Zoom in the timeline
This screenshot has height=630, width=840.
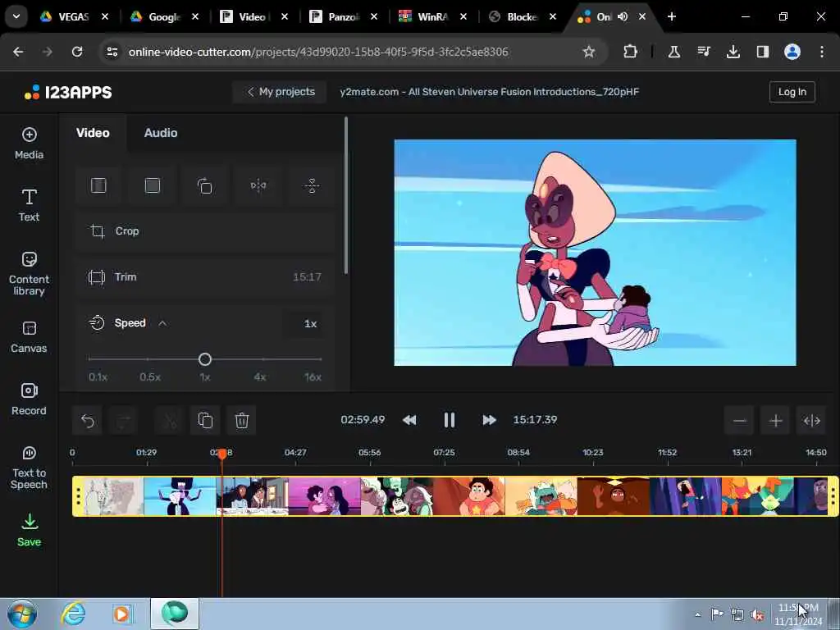pos(776,421)
